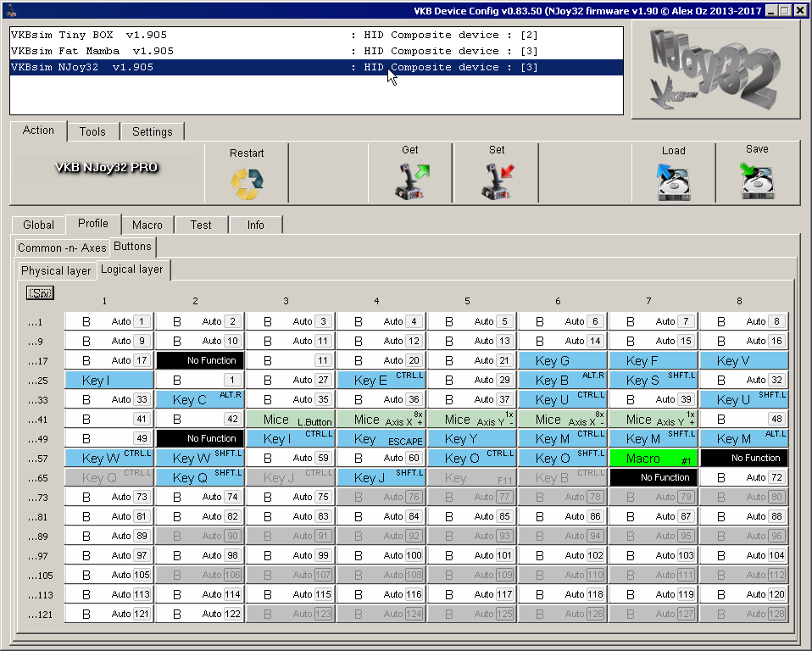Click the Key U CTRL.L cell
This screenshot has width=812, height=651.
(x=563, y=400)
